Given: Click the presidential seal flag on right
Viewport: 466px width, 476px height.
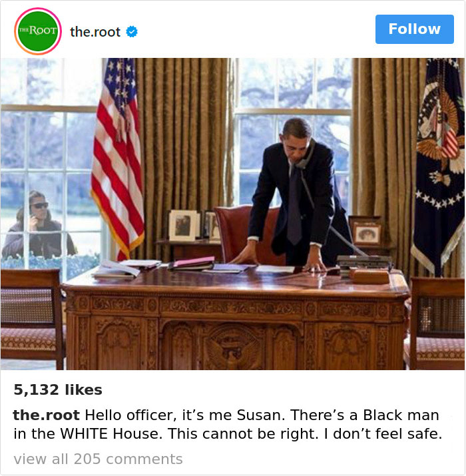Looking at the screenshot, I should 438,166.
